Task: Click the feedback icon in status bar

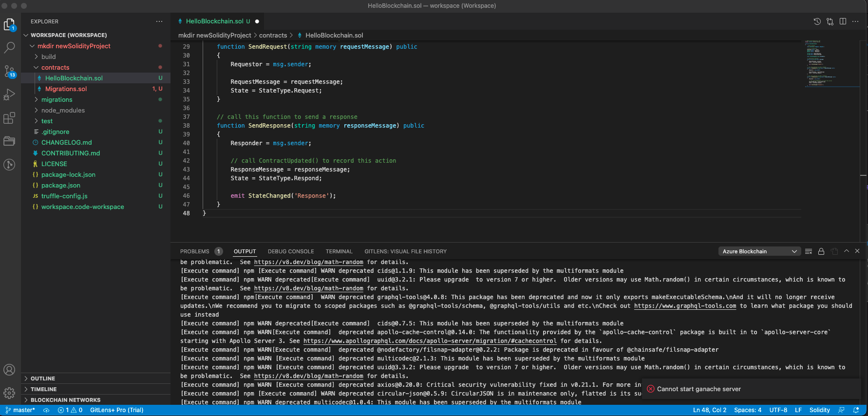Action: pos(841,410)
